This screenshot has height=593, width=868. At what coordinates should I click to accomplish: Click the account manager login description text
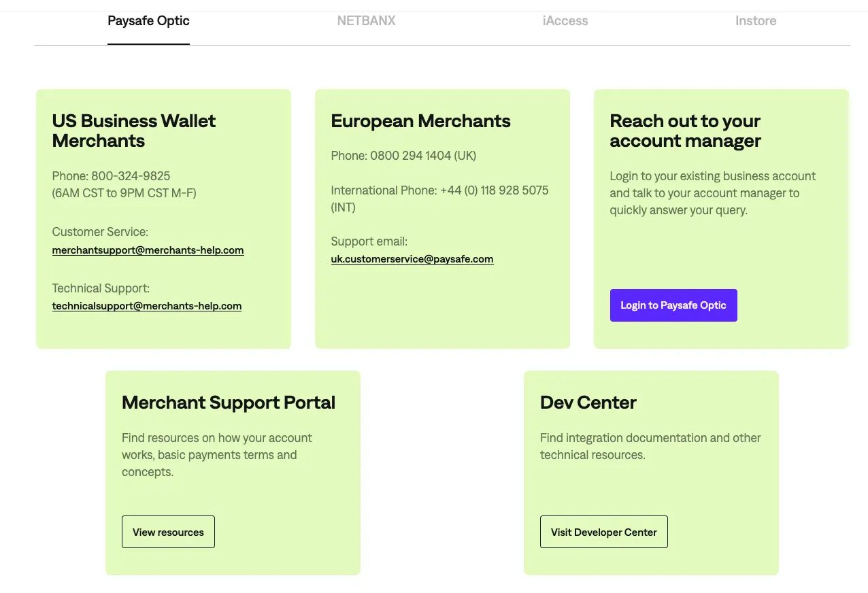pos(713,193)
